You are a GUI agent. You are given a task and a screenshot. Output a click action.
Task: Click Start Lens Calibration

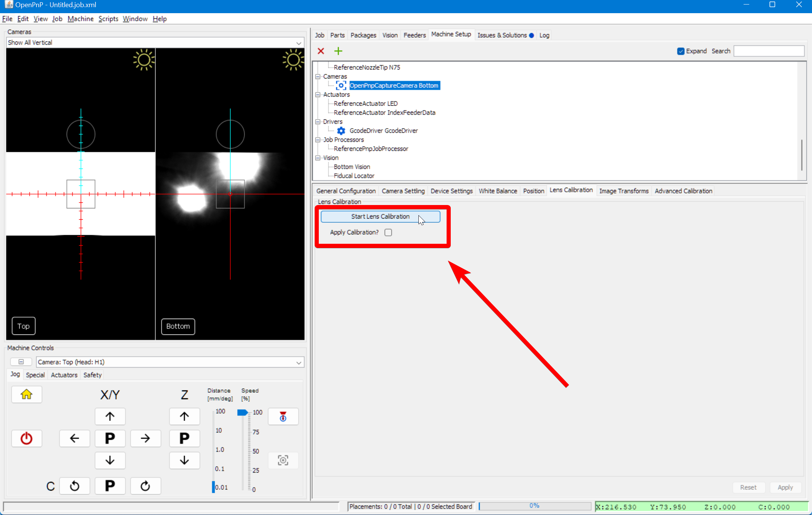pyautogui.click(x=380, y=216)
